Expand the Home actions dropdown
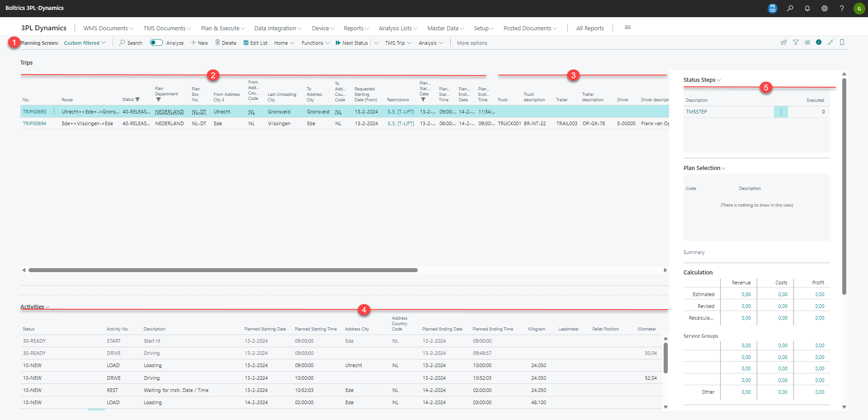 (x=284, y=43)
